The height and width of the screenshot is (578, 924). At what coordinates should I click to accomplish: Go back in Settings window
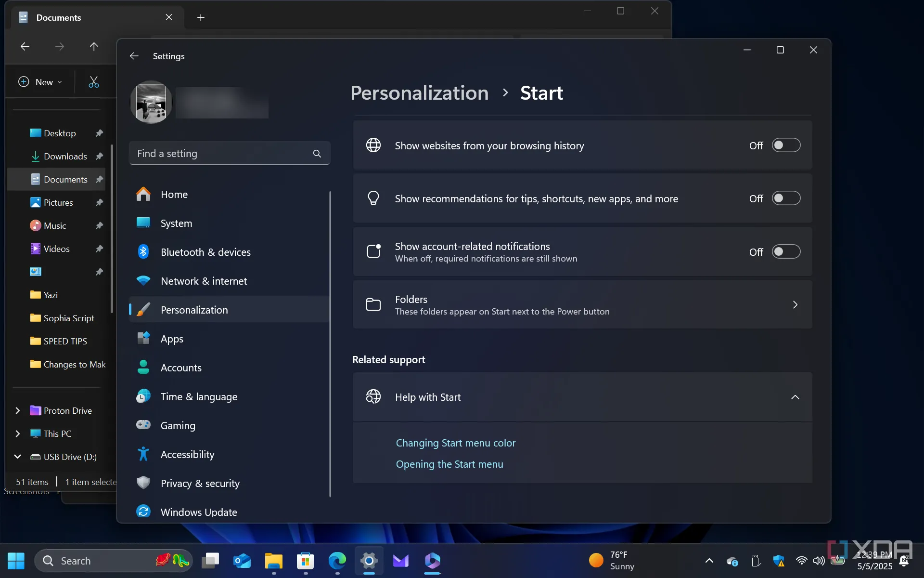pos(134,56)
